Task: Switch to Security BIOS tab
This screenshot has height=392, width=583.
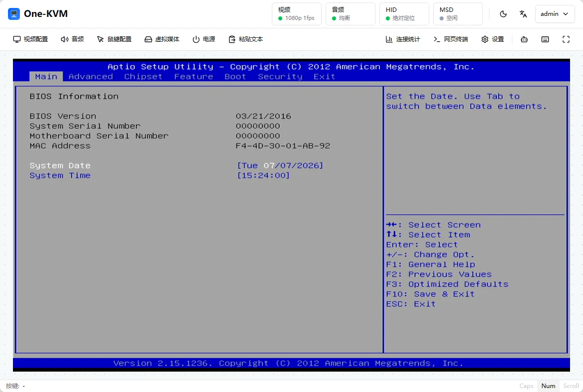Action: click(280, 77)
